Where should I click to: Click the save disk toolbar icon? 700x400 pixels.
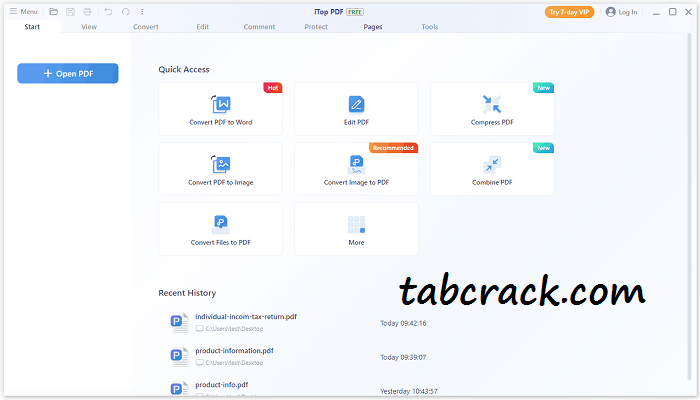[x=70, y=12]
